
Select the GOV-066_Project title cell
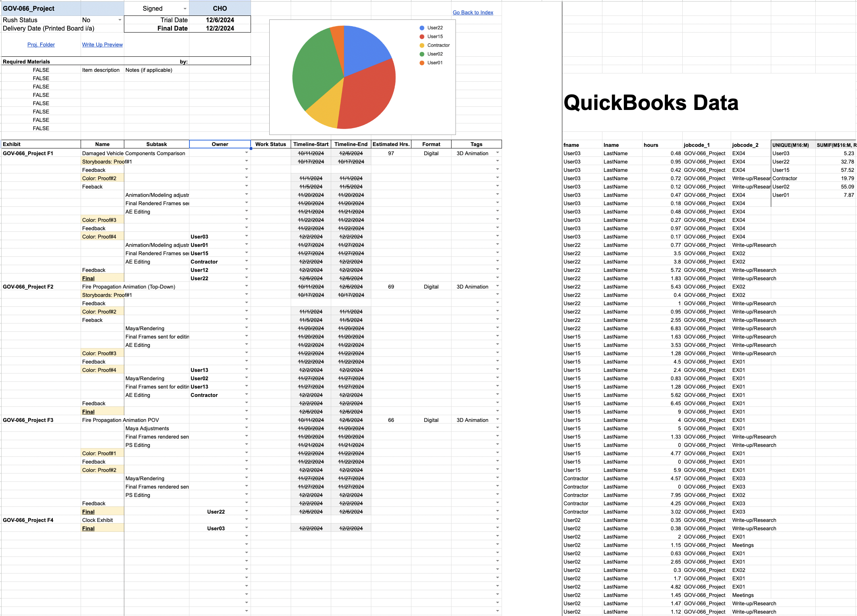click(x=41, y=8)
